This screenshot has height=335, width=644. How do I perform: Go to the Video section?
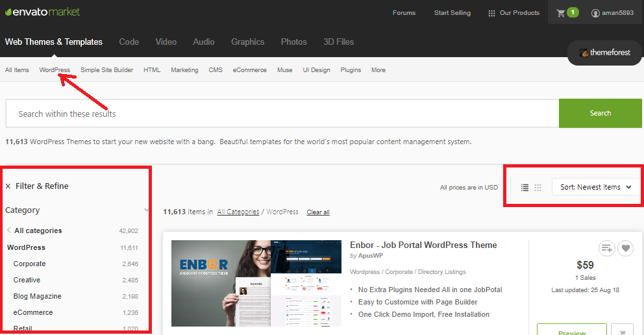[166, 42]
